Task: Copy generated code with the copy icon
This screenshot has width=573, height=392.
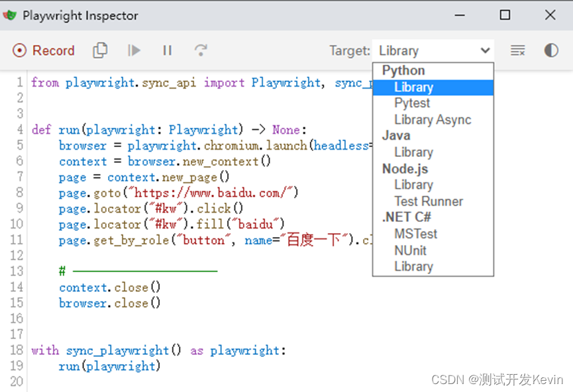Action: pyautogui.click(x=100, y=50)
